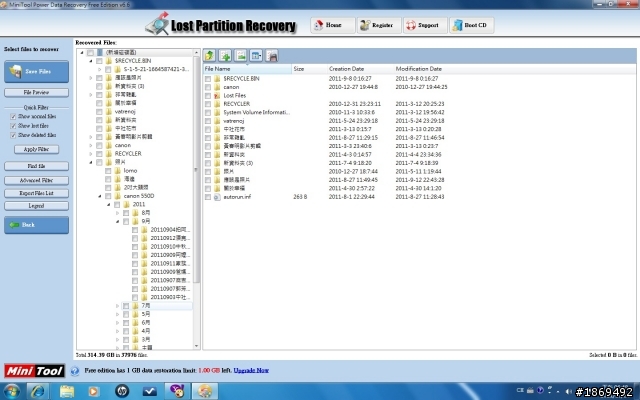
Task: Click the toolbar icon with green plus
Action: click(225, 56)
